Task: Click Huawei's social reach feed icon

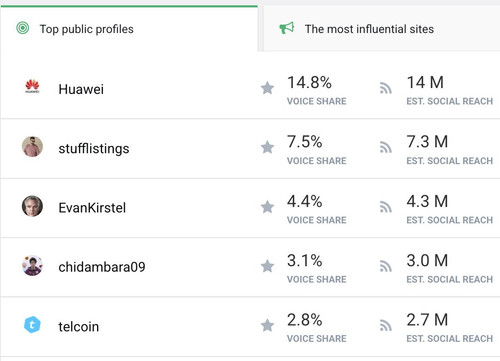Action: click(x=386, y=88)
